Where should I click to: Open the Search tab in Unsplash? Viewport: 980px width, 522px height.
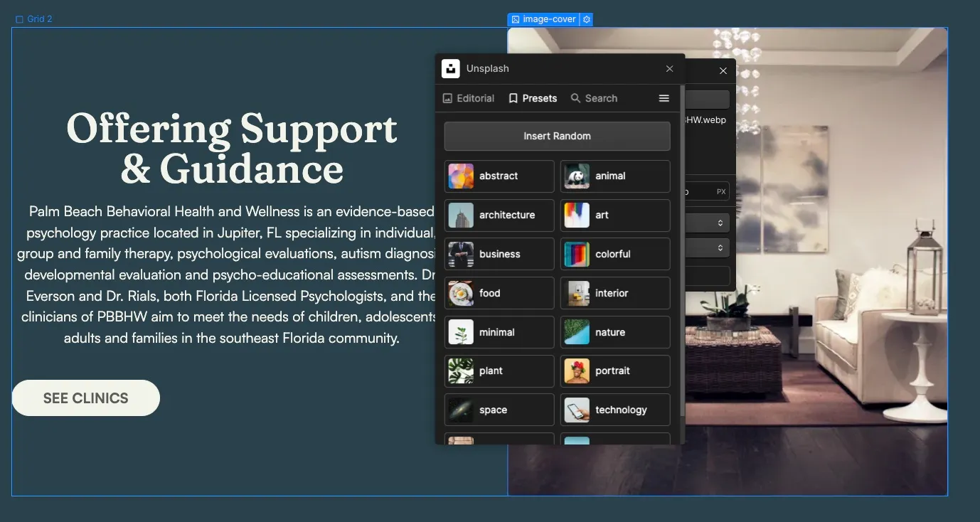pos(600,98)
